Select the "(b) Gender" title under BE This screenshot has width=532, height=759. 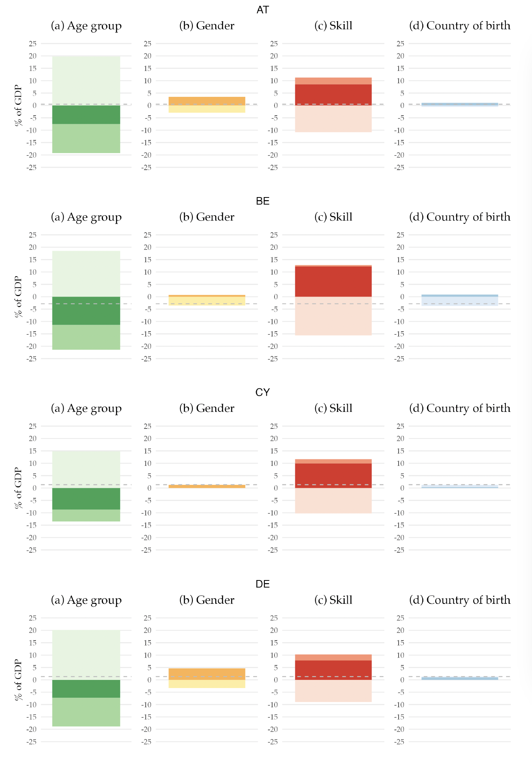(207, 217)
